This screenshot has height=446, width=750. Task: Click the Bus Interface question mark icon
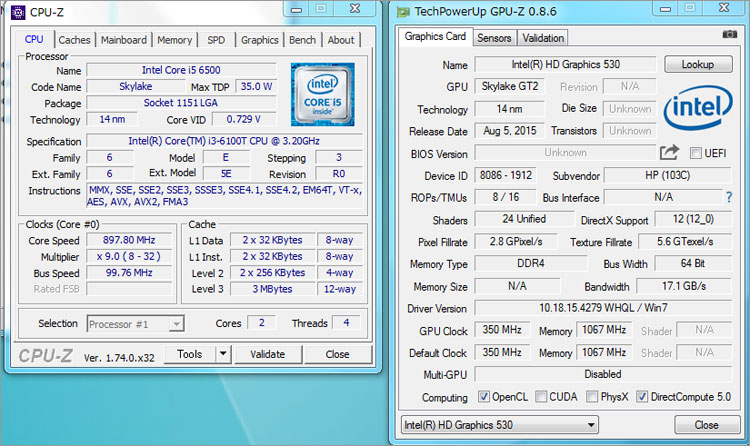coord(728,197)
